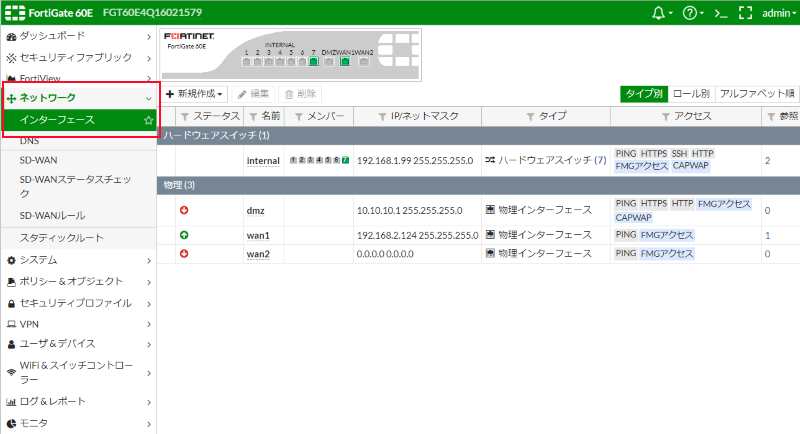Expand the ダッシュボード menu

coord(79,36)
